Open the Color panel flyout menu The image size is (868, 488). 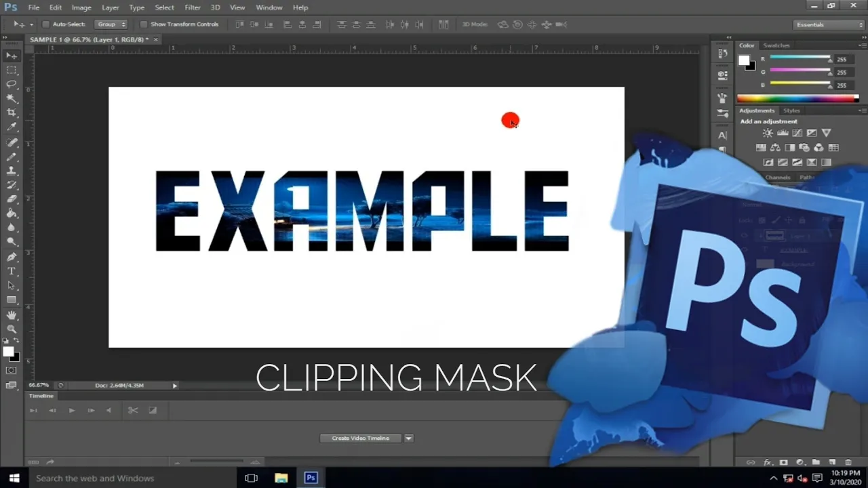click(862, 45)
